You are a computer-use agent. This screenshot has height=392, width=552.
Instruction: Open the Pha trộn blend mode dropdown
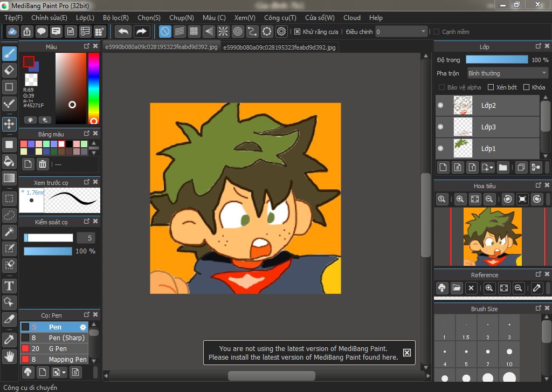pos(507,73)
